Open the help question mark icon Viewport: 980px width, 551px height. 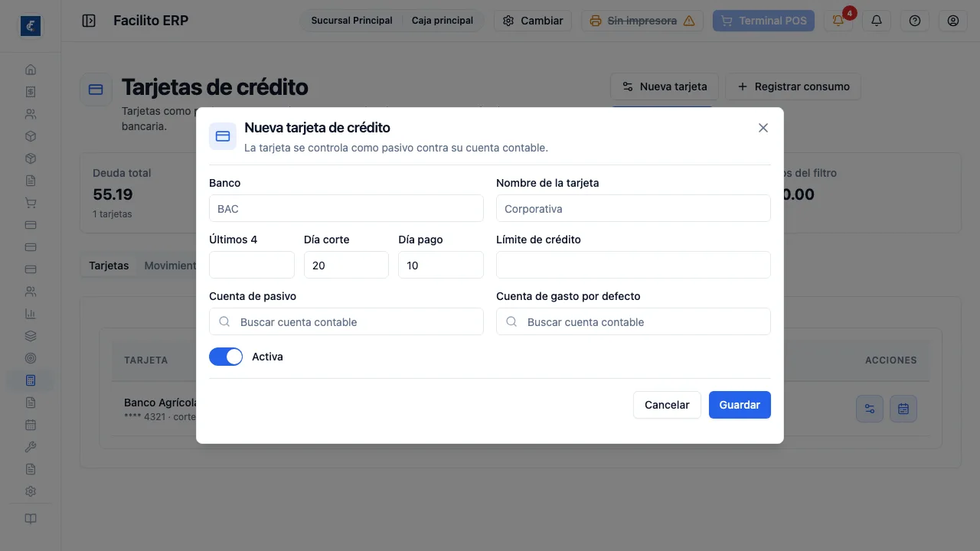tap(915, 21)
